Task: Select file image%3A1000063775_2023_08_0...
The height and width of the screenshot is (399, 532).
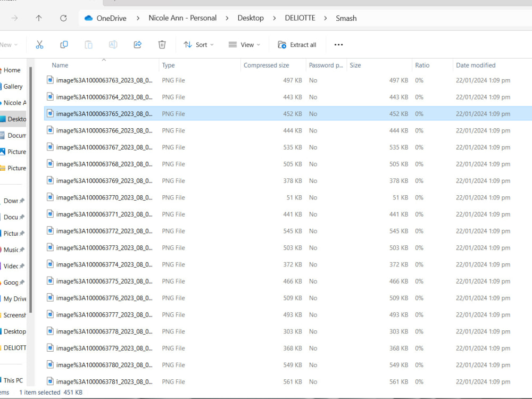Action: coord(104,281)
